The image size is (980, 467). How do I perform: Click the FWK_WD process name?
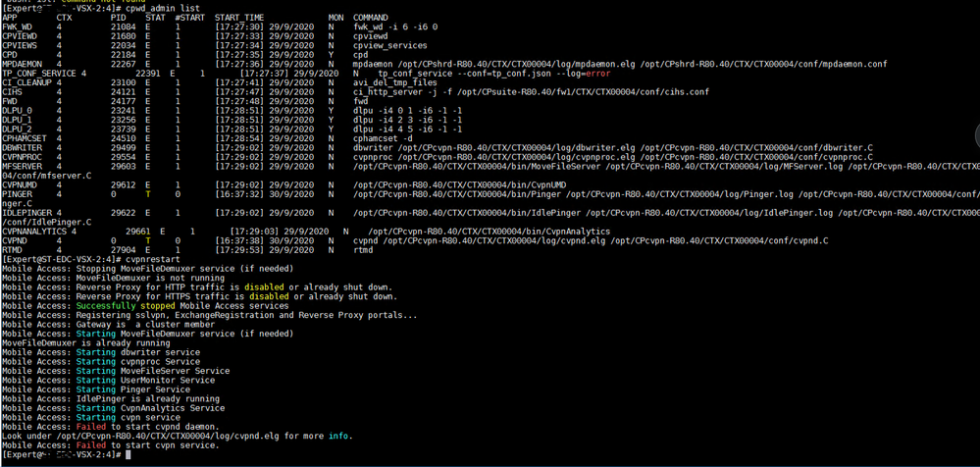pos(17,27)
